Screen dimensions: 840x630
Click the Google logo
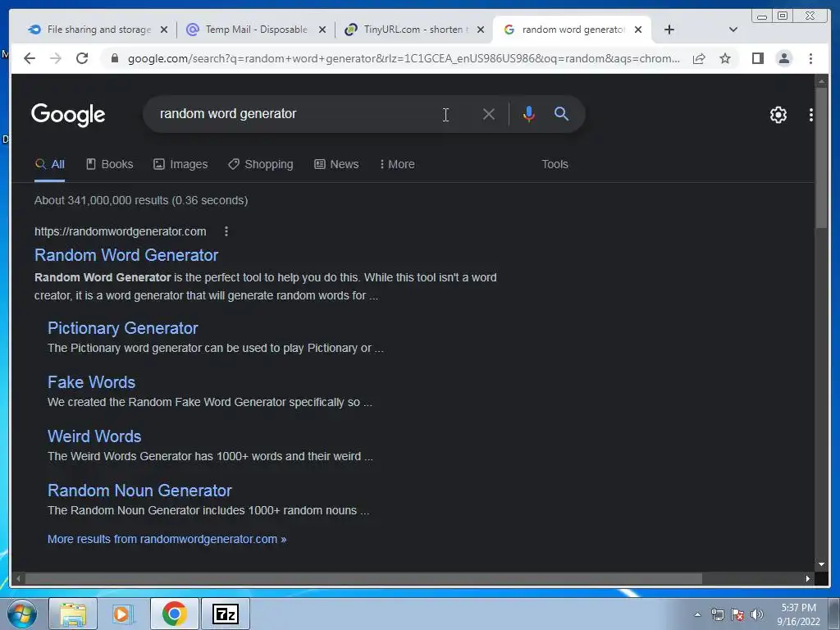(x=68, y=115)
